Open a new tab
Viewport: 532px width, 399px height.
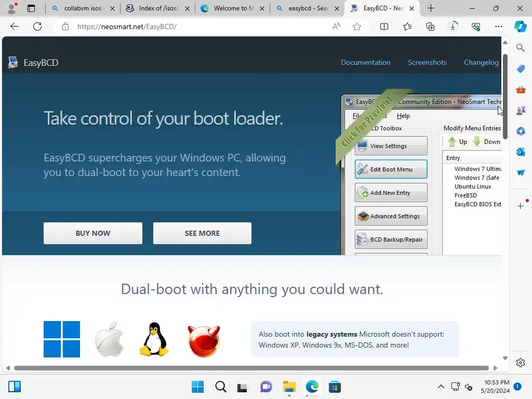pyautogui.click(x=431, y=8)
